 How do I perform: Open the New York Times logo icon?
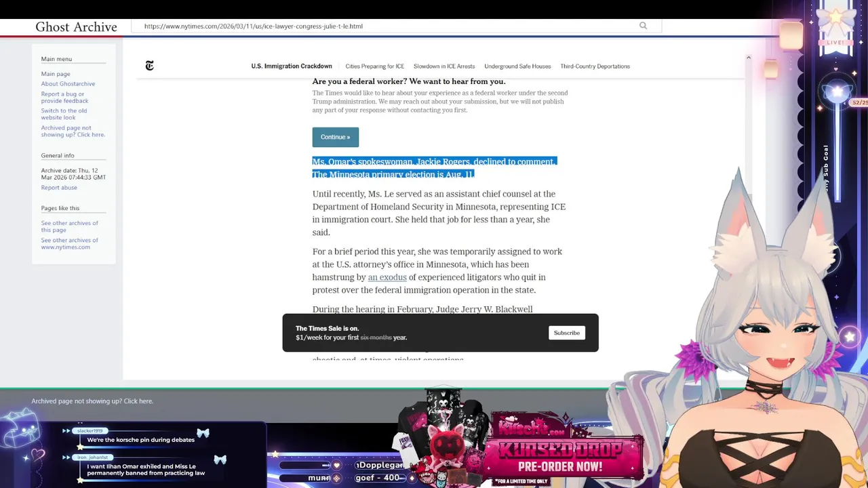(x=150, y=66)
